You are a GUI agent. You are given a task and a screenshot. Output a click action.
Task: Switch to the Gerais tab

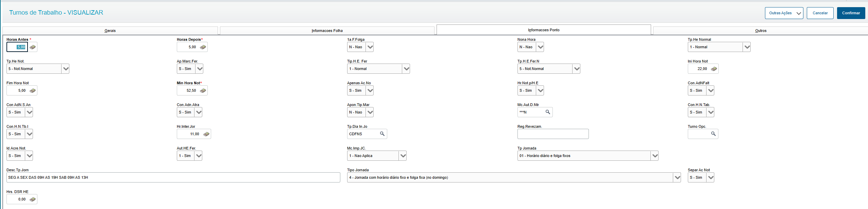coord(110,31)
